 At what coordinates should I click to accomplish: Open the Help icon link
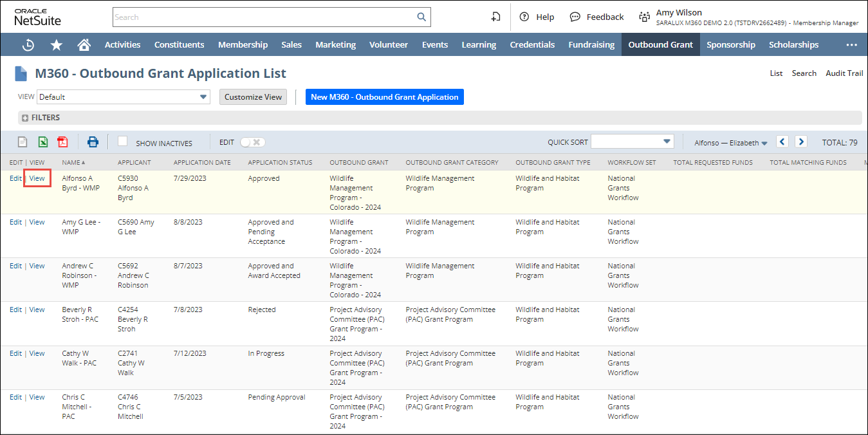pos(537,17)
